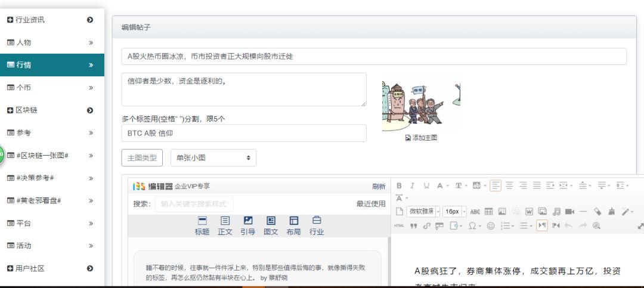This screenshot has width=644, height=288.
Task: Open the 人物 sidebar menu item
Action: click(x=52, y=42)
